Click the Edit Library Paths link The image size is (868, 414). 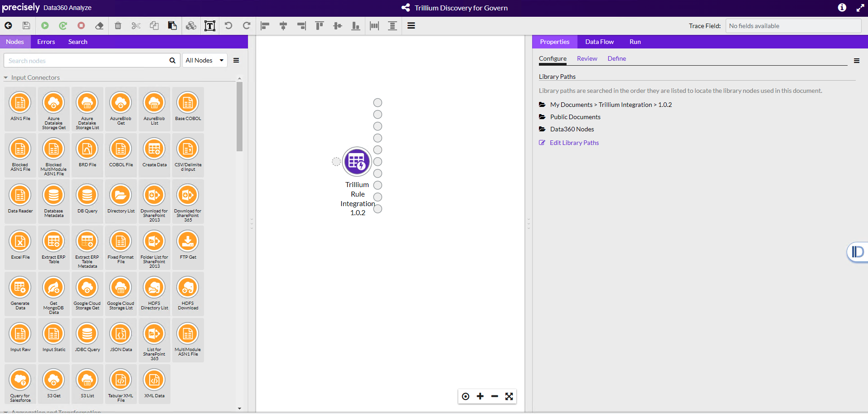[574, 143]
